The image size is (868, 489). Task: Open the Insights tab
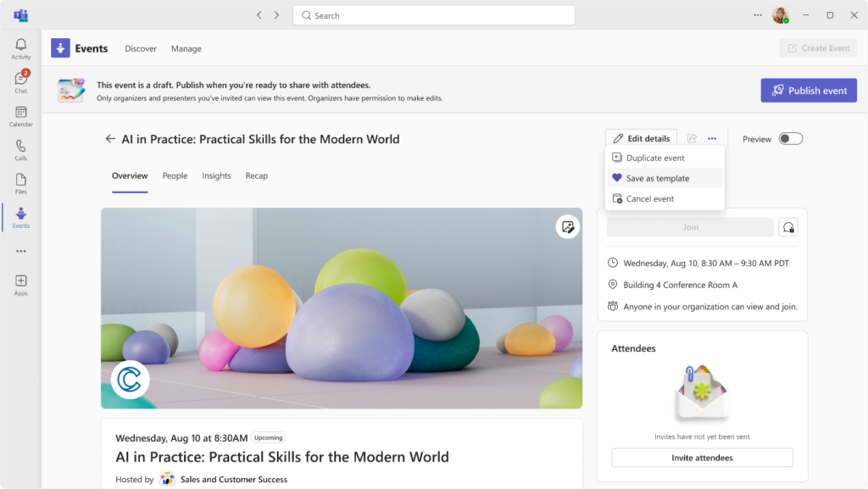[216, 176]
